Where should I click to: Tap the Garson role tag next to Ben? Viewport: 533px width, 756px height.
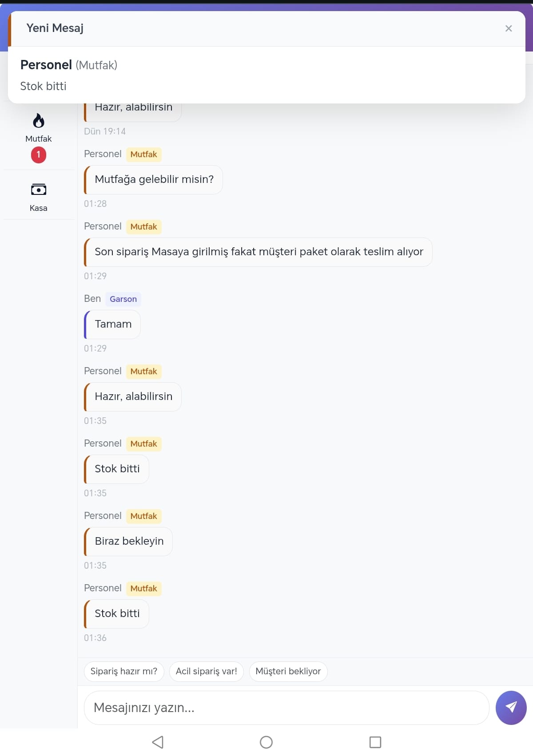tap(123, 299)
